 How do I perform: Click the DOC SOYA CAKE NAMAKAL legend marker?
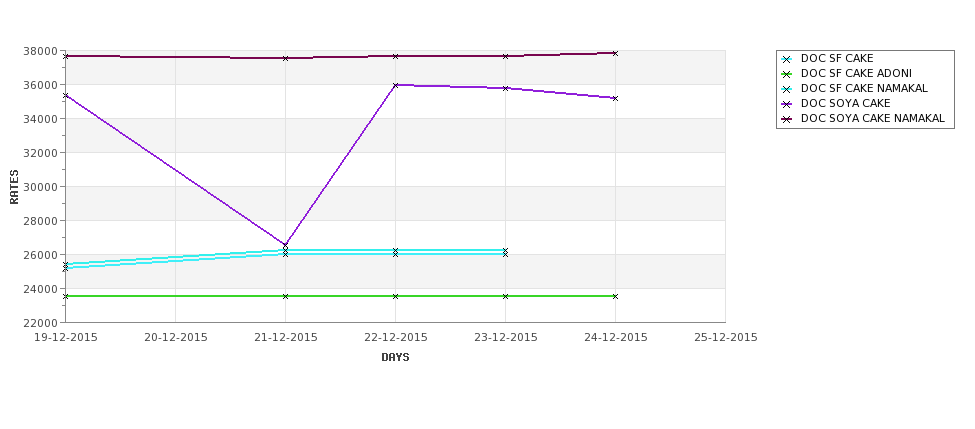coord(786,119)
